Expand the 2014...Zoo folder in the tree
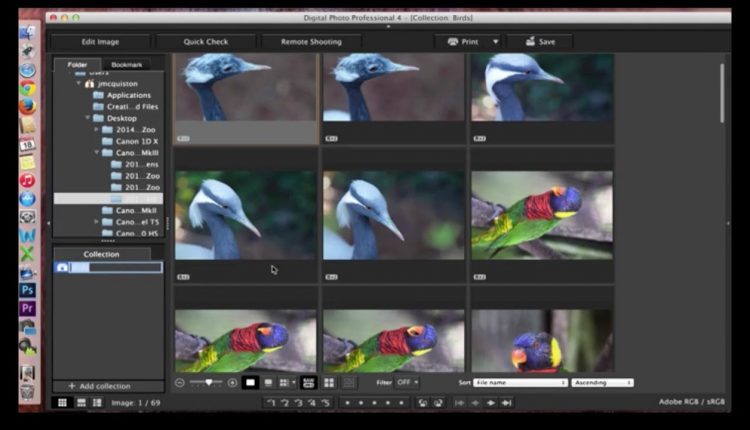This screenshot has height=430, width=750. tap(97, 130)
